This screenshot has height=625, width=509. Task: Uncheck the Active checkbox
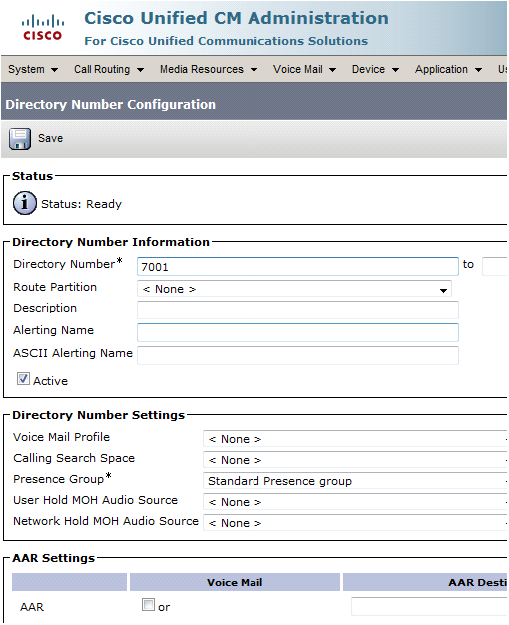[x=23, y=378]
